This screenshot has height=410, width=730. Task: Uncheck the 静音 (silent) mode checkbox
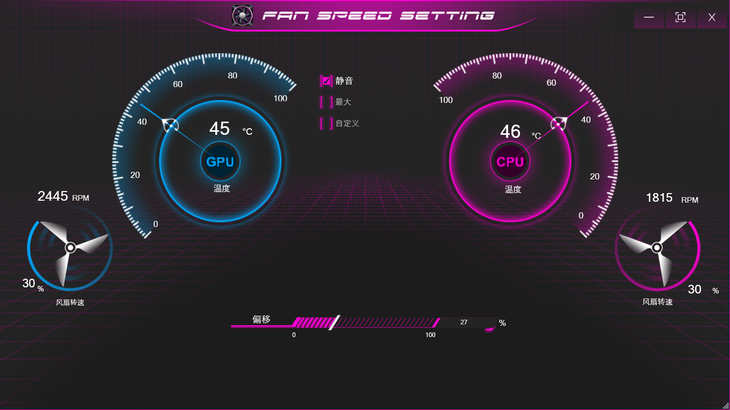(x=326, y=80)
